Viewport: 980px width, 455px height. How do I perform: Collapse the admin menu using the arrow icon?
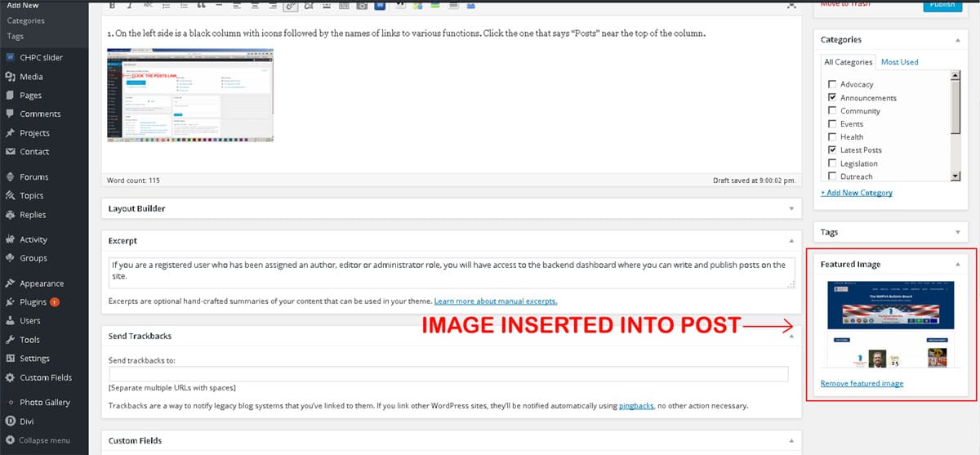(x=10, y=440)
